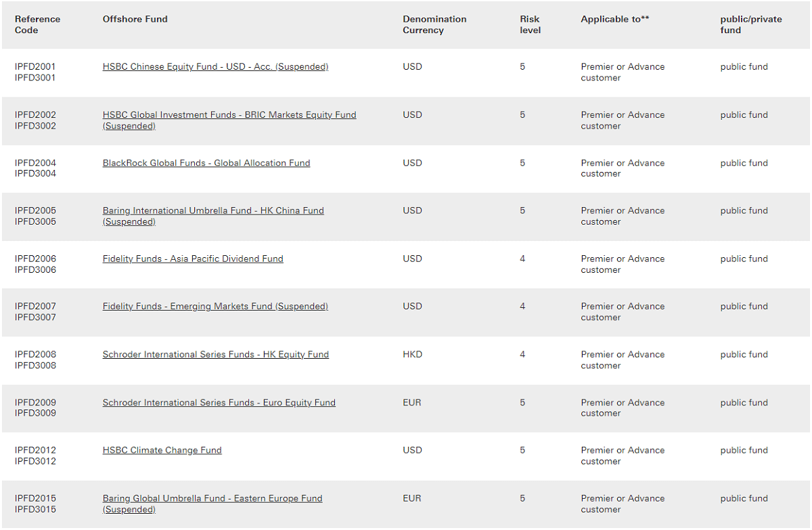Image resolution: width=812 pixels, height=530 pixels.
Task: Click reference code IPFD2008
Action: pos(35,355)
